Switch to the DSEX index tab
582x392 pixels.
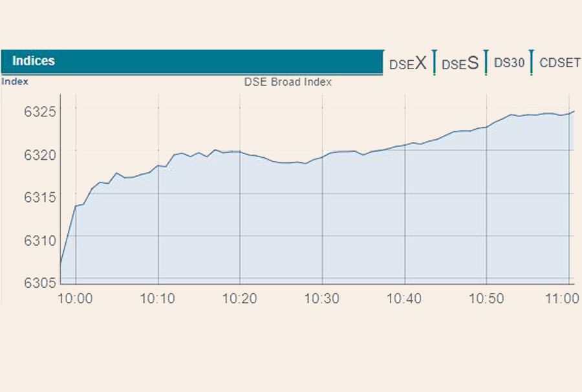[x=408, y=63]
